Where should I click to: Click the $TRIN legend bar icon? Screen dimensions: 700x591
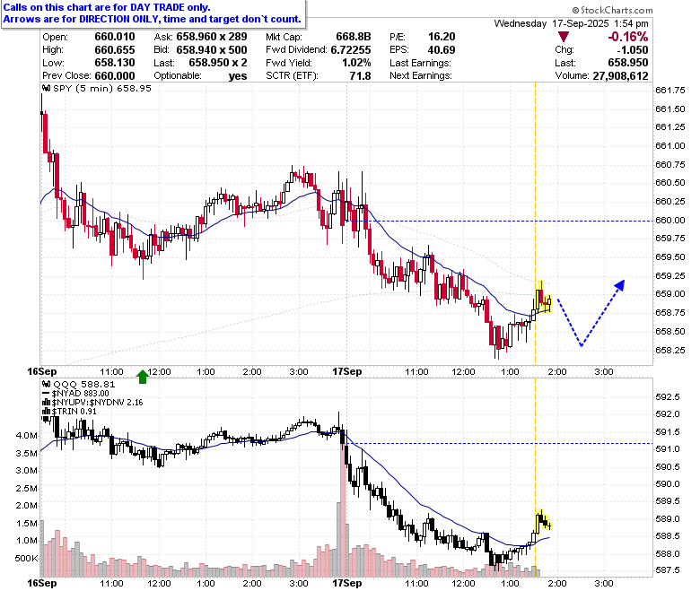pyautogui.click(x=46, y=412)
